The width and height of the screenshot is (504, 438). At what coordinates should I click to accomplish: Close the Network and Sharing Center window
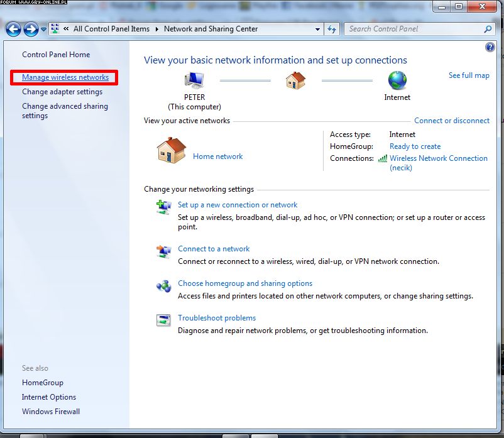click(482, 7)
